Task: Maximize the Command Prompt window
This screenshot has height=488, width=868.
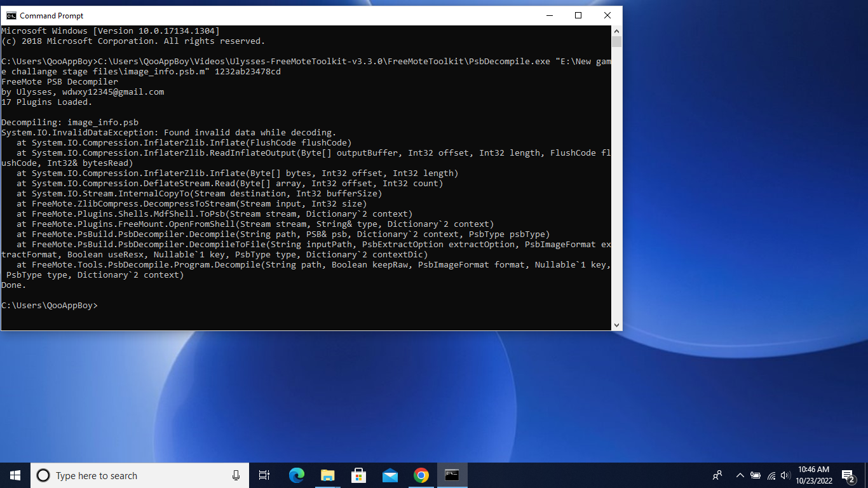Action: click(578, 16)
